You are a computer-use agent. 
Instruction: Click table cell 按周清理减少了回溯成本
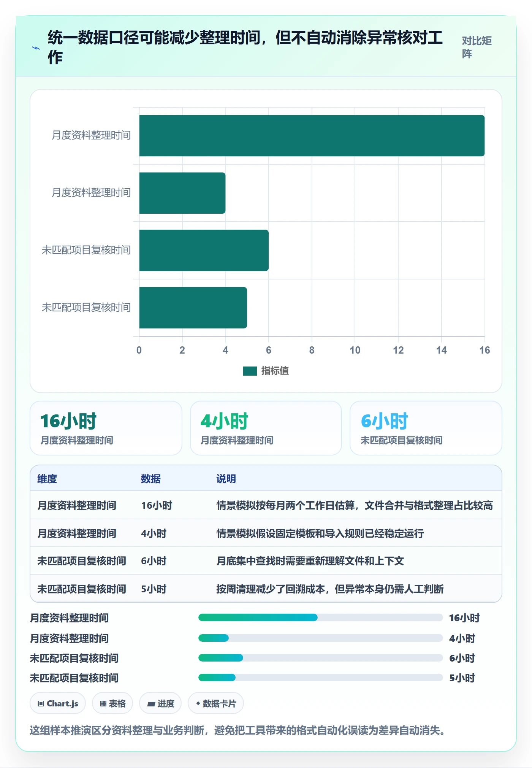(x=330, y=589)
